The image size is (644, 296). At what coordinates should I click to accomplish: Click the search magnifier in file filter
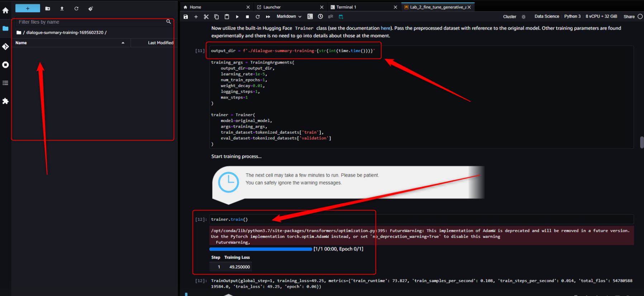click(168, 22)
